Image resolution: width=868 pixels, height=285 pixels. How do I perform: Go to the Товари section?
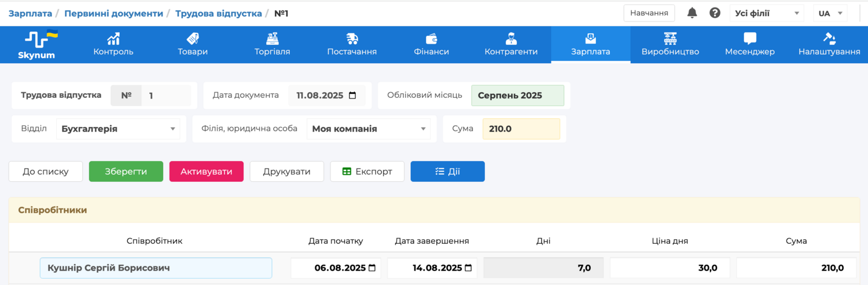click(x=193, y=45)
